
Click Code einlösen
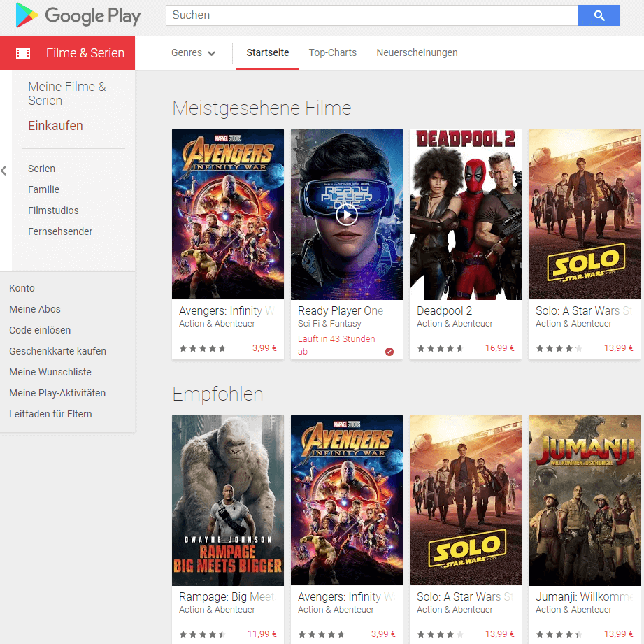click(40, 330)
